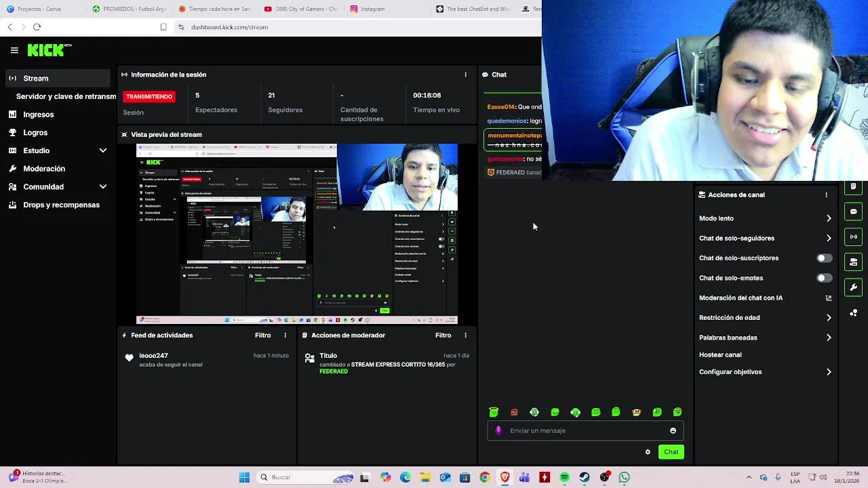This screenshot has height=488, width=868.
Task: Click the broadcast signal icon in right toolbar
Action: (853, 237)
